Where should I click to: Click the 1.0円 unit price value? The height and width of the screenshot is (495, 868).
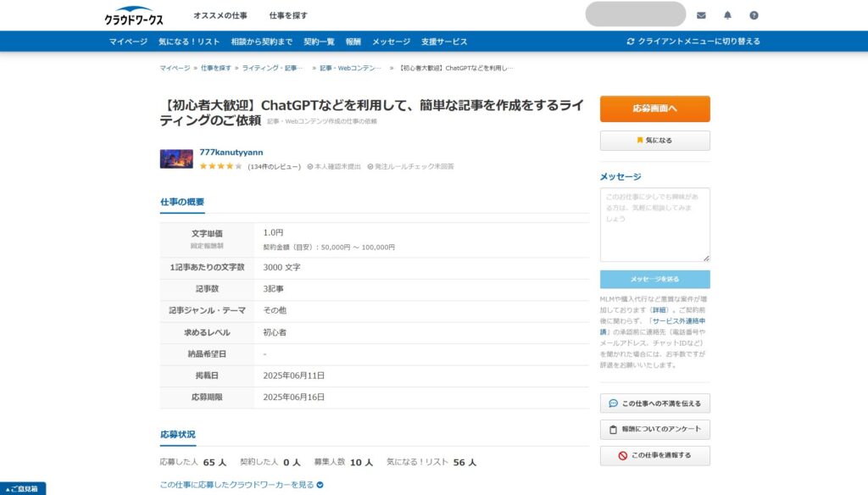[x=273, y=232]
